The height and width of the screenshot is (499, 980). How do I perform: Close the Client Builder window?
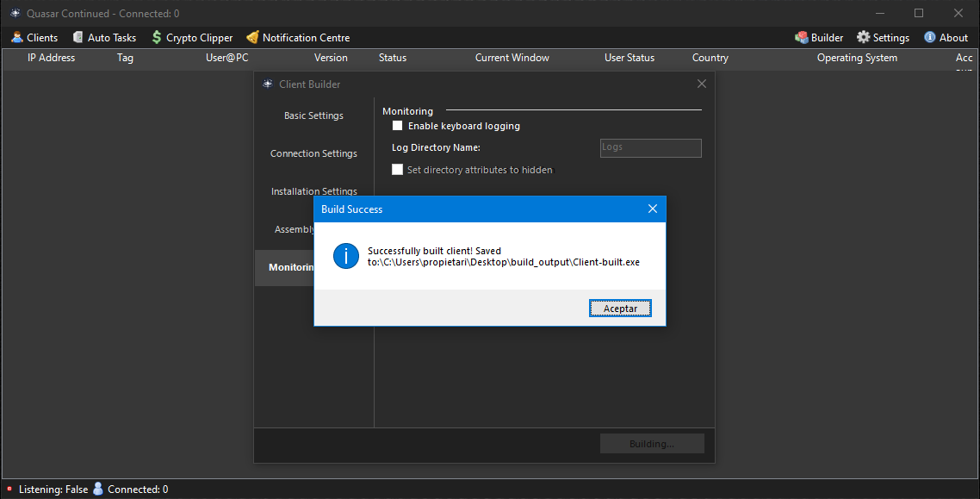(702, 84)
